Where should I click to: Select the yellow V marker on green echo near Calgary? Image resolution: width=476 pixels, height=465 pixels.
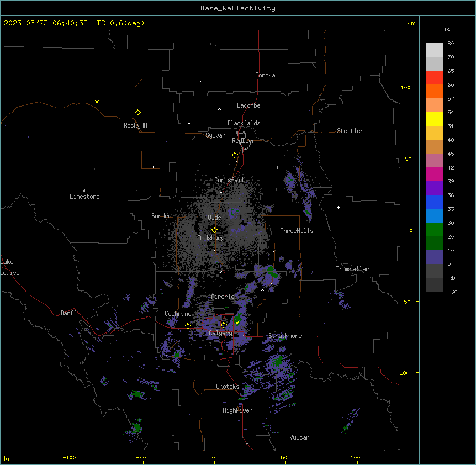[237, 323]
